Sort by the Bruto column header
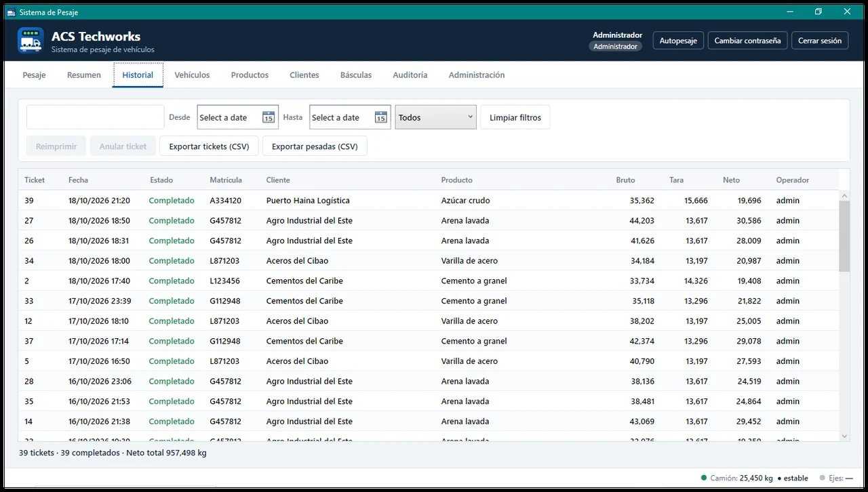868x492 pixels. click(625, 180)
